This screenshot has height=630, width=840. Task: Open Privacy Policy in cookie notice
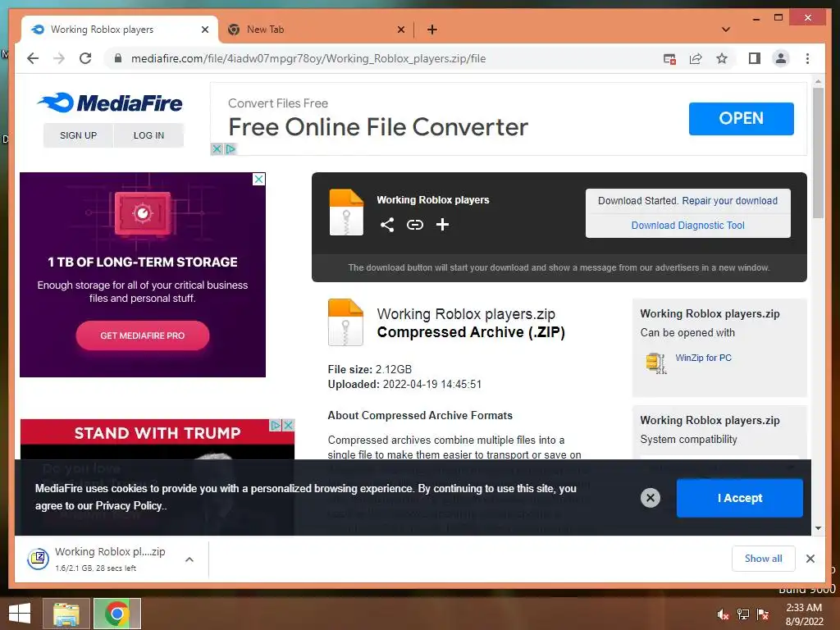coord(129,505)
